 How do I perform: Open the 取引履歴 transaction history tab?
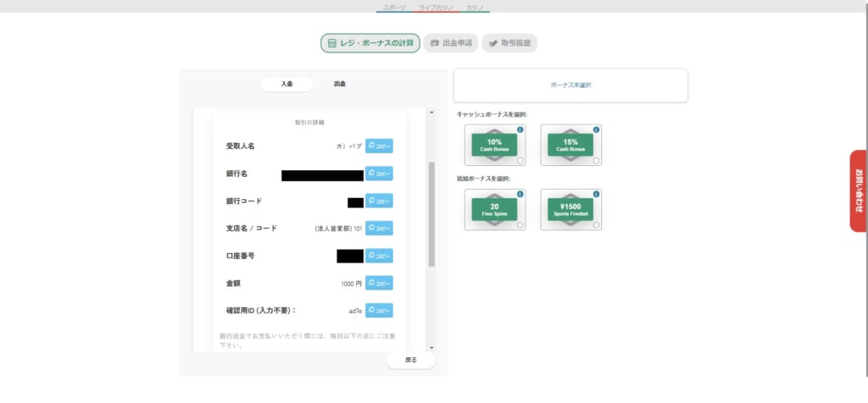tap(509, 43)
